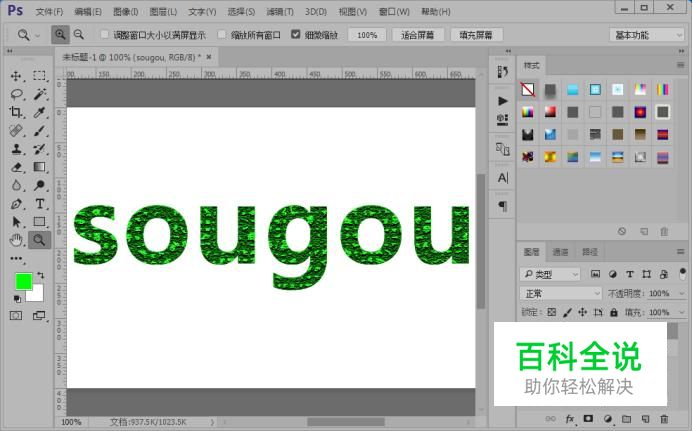This screenshot has height=431, width=692.
Task: Create new adjustment layer
Action: click(x=608, y=419)
